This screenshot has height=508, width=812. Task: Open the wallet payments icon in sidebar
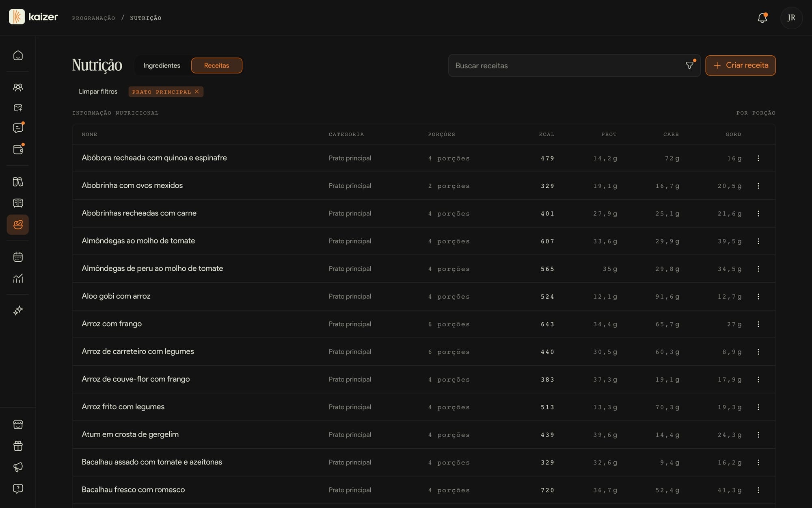coord(18,150)
